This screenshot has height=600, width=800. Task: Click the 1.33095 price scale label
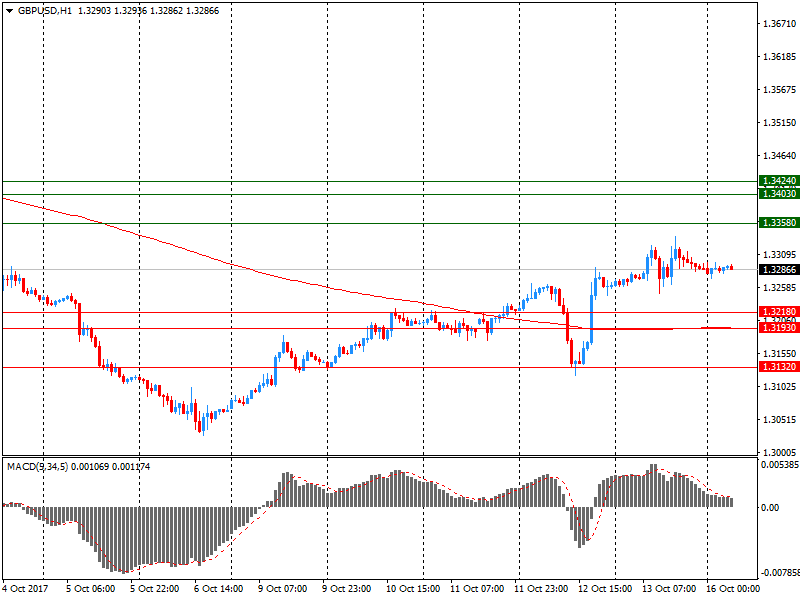click(x=779, y=255)
